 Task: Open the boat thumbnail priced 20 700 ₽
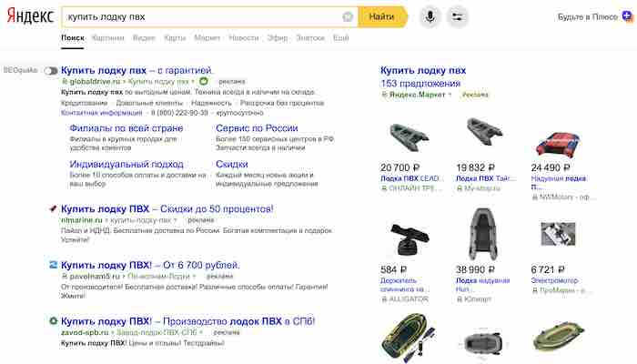409,137
